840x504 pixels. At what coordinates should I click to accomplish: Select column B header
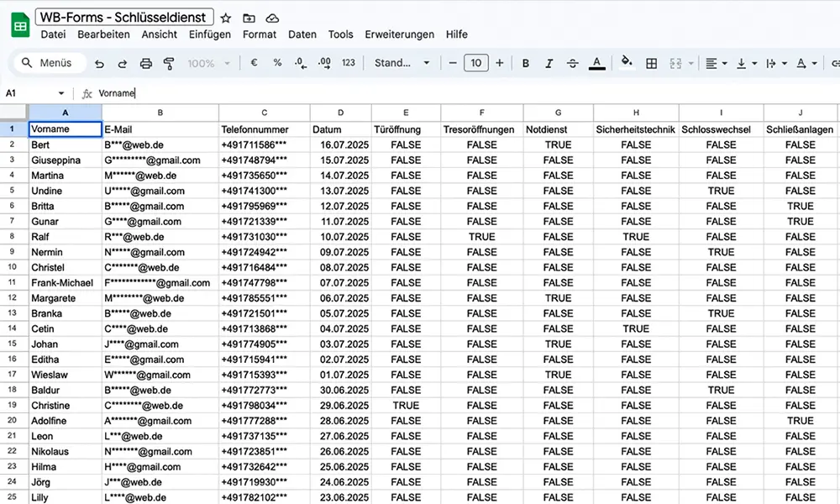[160, 113]
